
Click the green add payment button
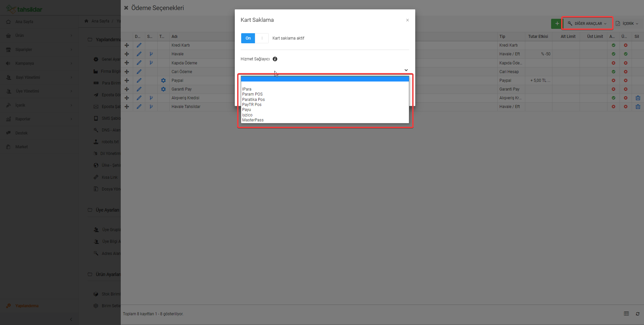(x=557, y=23)
